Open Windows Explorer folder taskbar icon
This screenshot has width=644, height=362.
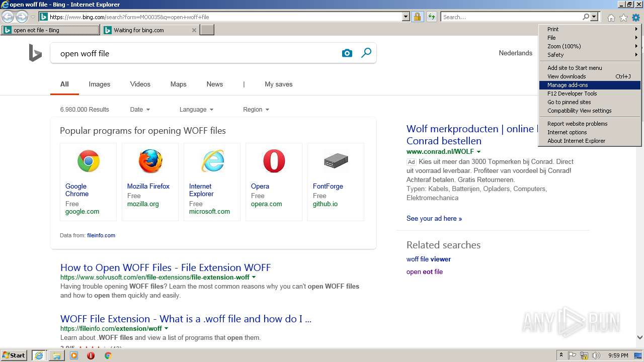point(57,355)
